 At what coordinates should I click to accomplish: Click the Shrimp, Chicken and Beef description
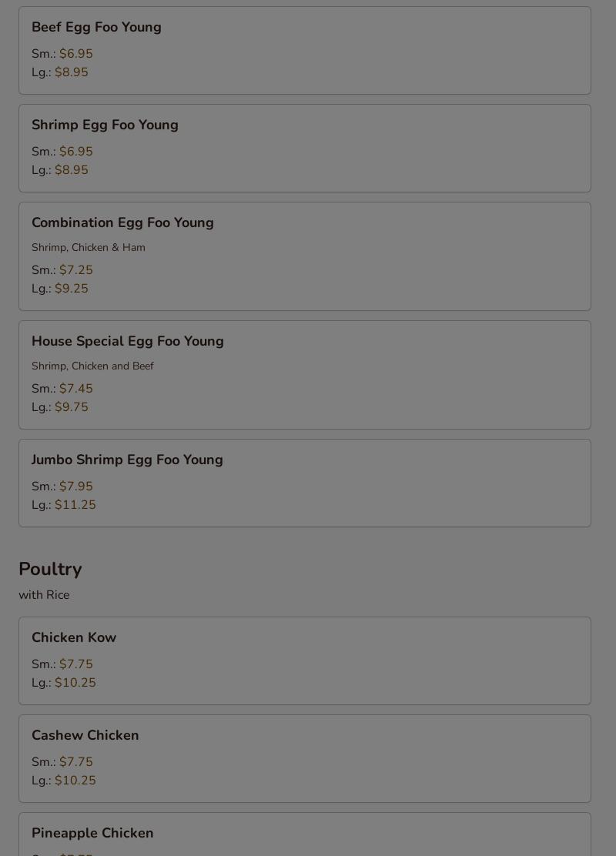92,366
